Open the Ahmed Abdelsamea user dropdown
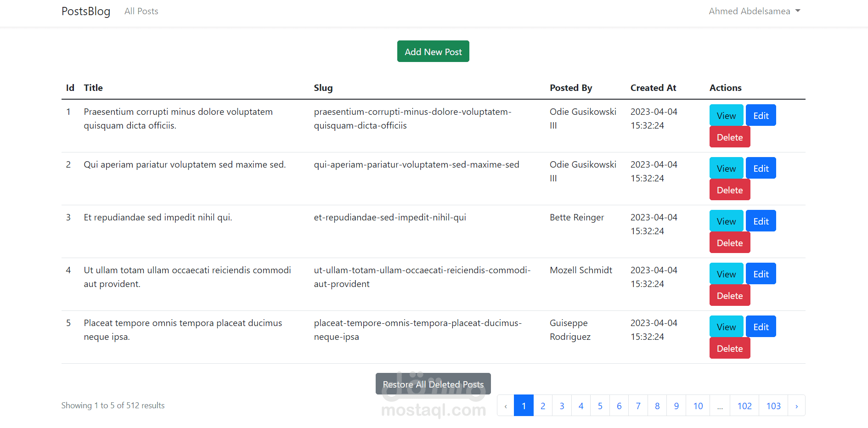The image size is (868, 428). [x=754, y=11]
